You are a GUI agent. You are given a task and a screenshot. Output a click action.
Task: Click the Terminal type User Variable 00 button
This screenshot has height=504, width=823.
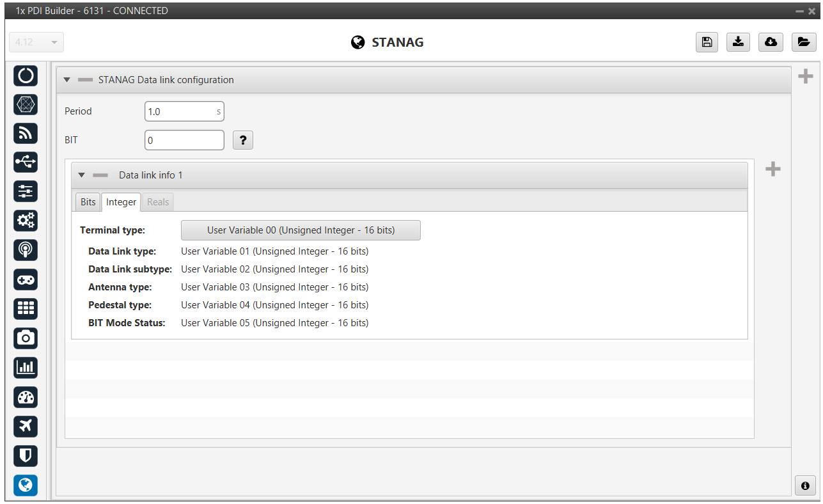301,230
